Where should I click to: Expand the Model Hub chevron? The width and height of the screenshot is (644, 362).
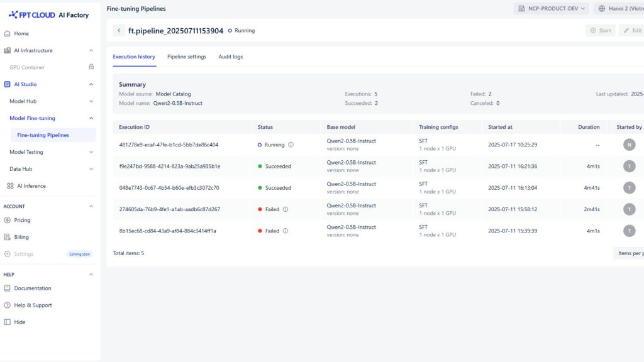pyautogui.click(x=91, y=101)
